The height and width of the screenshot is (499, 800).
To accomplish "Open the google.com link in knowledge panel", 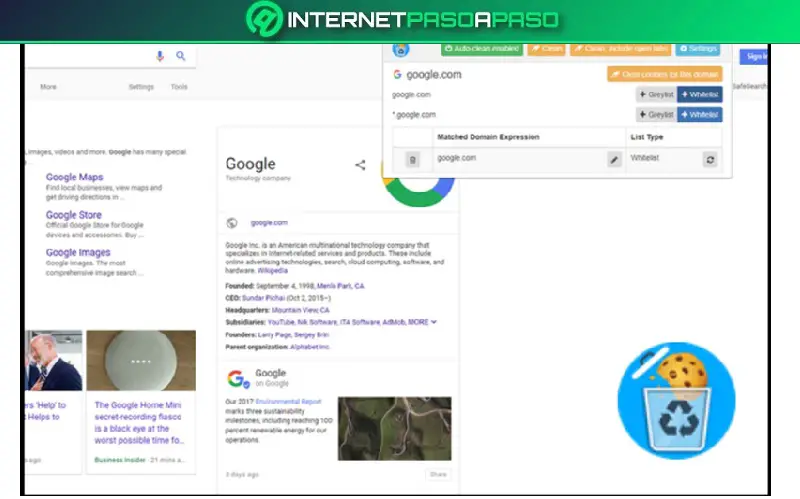I will coord(269,223).
